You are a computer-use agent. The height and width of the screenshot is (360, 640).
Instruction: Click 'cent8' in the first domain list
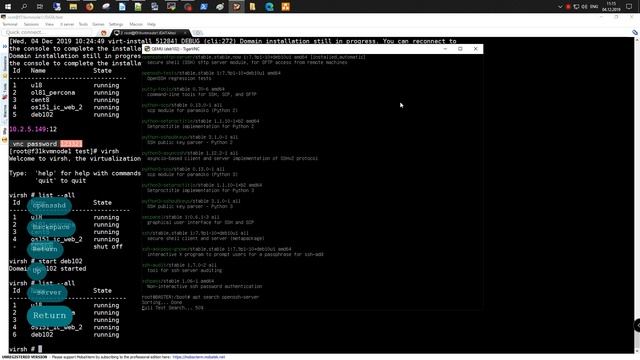pos(40,100)
